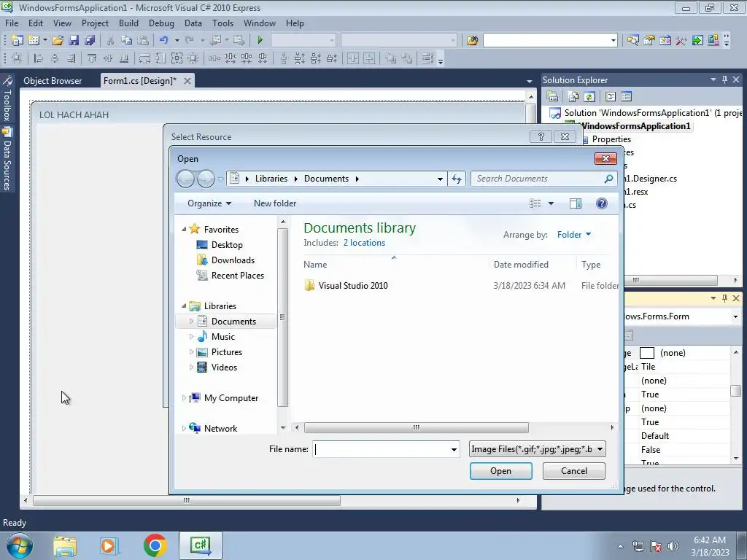
Task: Click the Cut toolbar icon
Action: coord(110,41)
